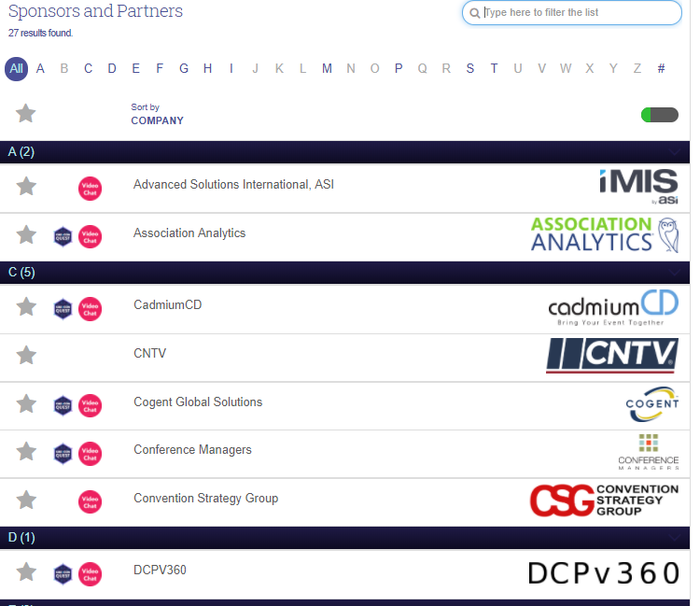Click the Cogent logo

pyautogui.click(x=651, y=404)
